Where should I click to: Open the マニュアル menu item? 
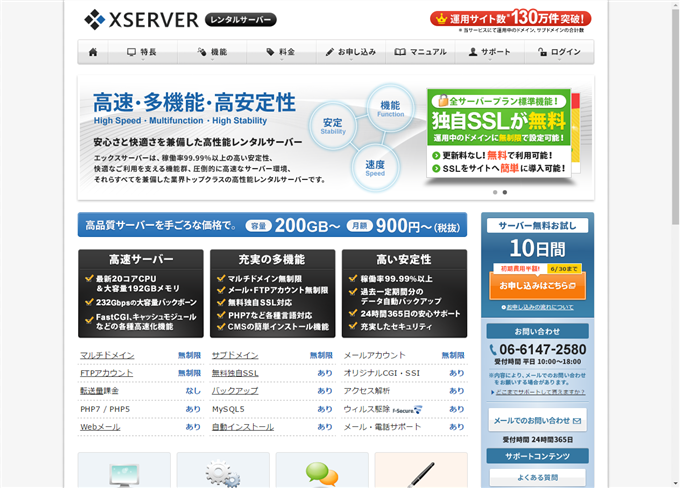point(420,52)
